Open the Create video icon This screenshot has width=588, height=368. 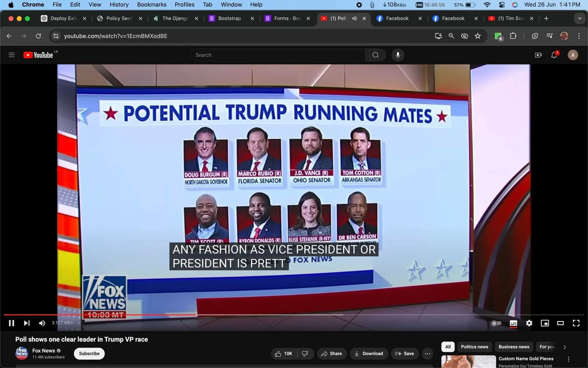(x=538, y=55)
